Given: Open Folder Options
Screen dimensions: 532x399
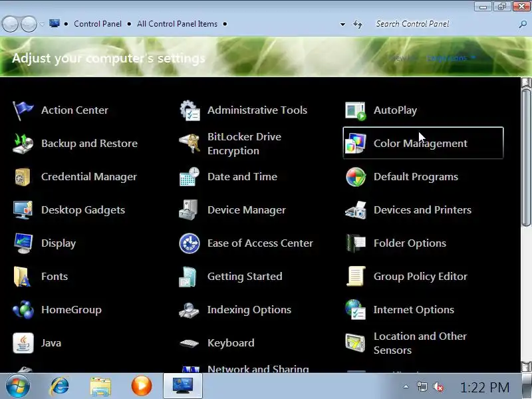Looking at the screenshot, I should coord(396,243).
